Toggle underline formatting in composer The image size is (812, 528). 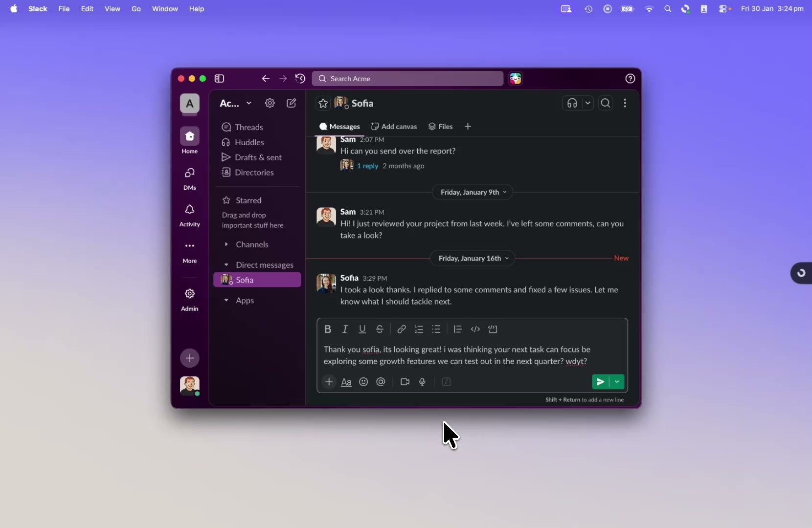[x=362, y=330]
